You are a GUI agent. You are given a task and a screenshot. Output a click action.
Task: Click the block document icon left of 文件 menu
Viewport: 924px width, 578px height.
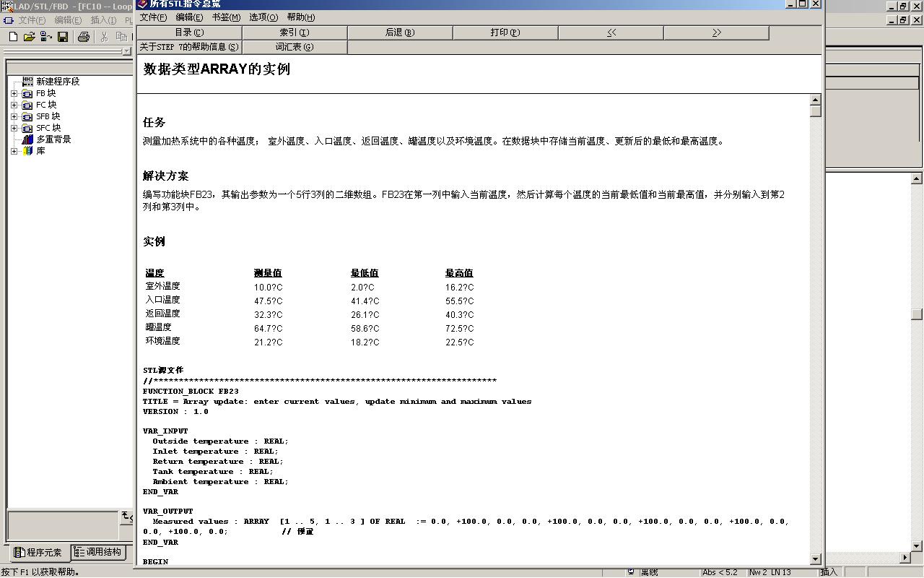click(9, 20)
